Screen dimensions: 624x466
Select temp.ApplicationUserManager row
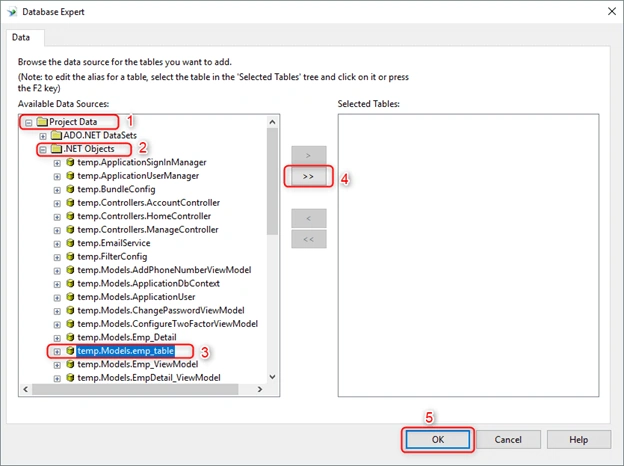coord(138,175)
